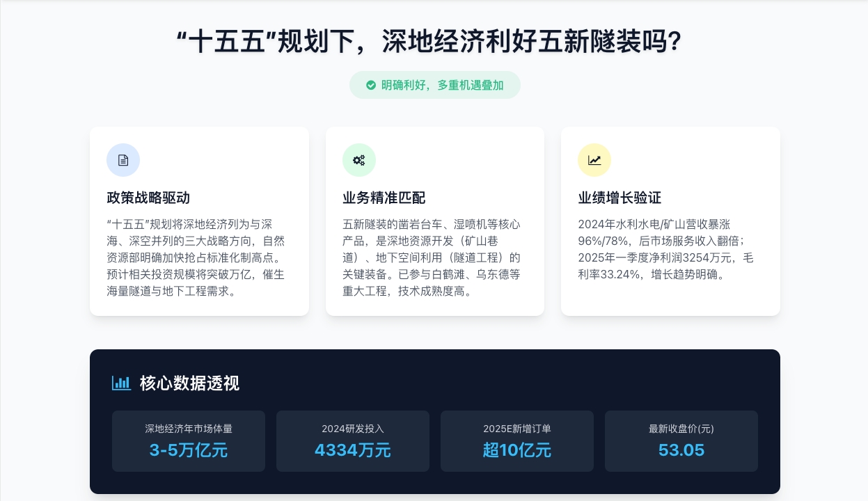Viewport: 868px width, 501px height.
Task: Click the 核心数据透视 section heading
Action: (x=189, y=383)
